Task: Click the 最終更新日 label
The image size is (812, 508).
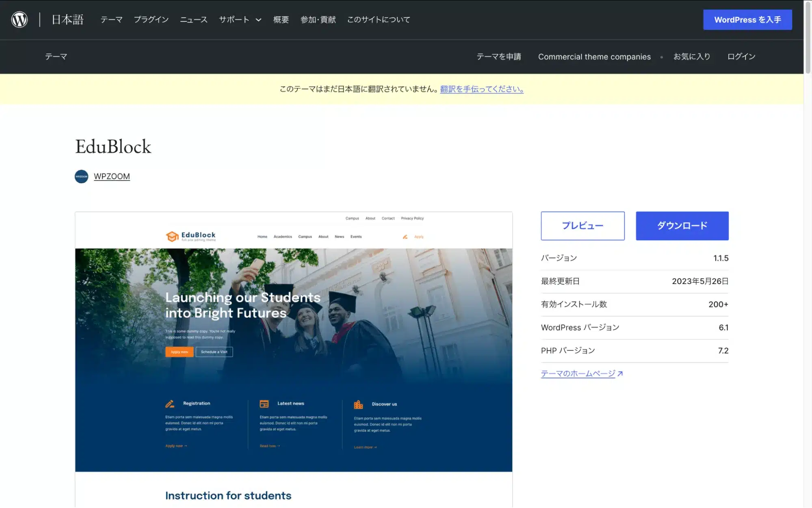Action: (560, 281)
